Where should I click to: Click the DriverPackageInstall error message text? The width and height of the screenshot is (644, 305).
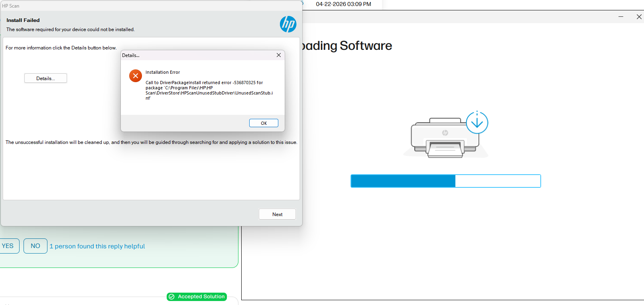[x=209, y=90]
